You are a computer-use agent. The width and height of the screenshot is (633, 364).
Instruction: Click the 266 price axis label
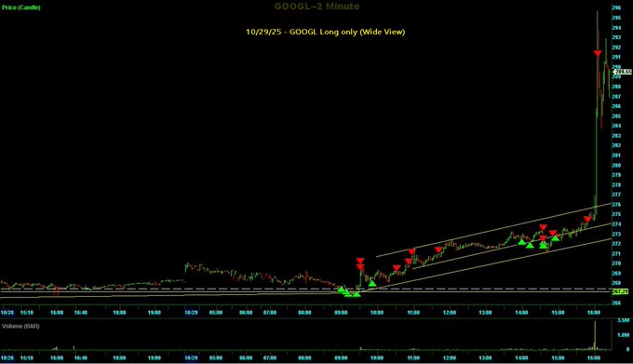pyautogui.click(x=616, y=303)
